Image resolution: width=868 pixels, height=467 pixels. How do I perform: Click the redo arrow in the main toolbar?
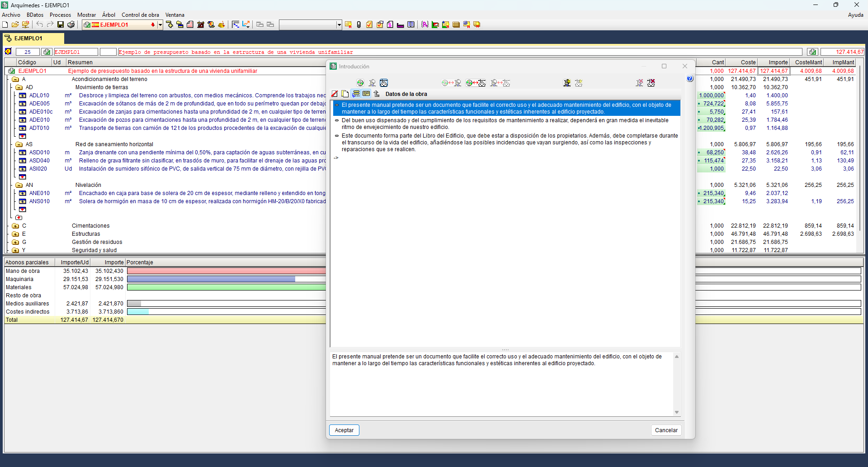click(x=50, y=24)
